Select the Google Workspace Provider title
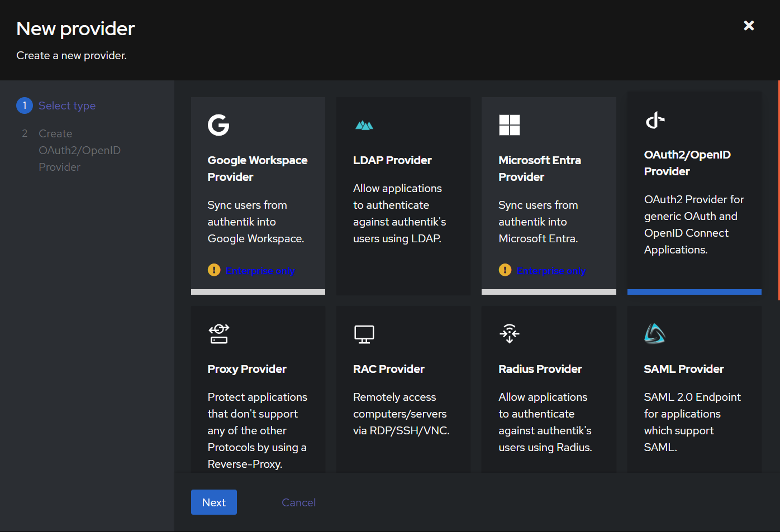This screenshot has width=780, height=532. tap(258, 169)
